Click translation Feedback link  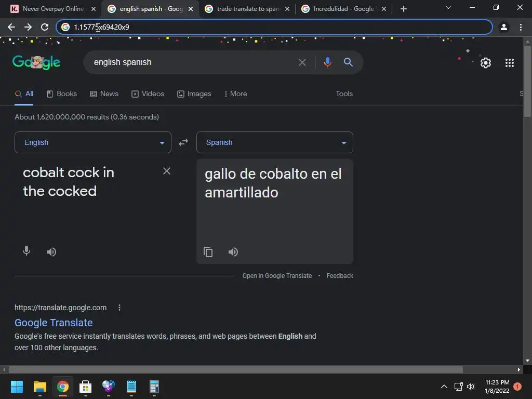(340, 276)
